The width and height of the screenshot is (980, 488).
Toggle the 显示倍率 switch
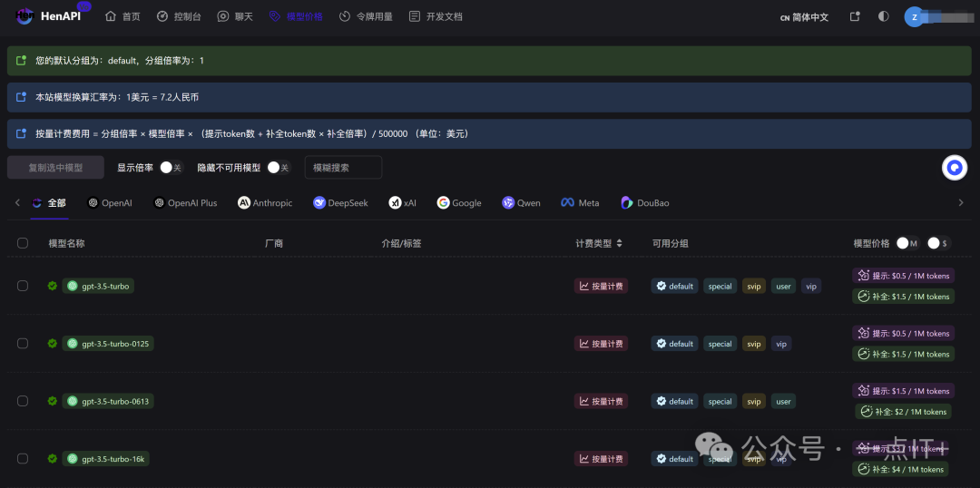click(x=171, y=168)
